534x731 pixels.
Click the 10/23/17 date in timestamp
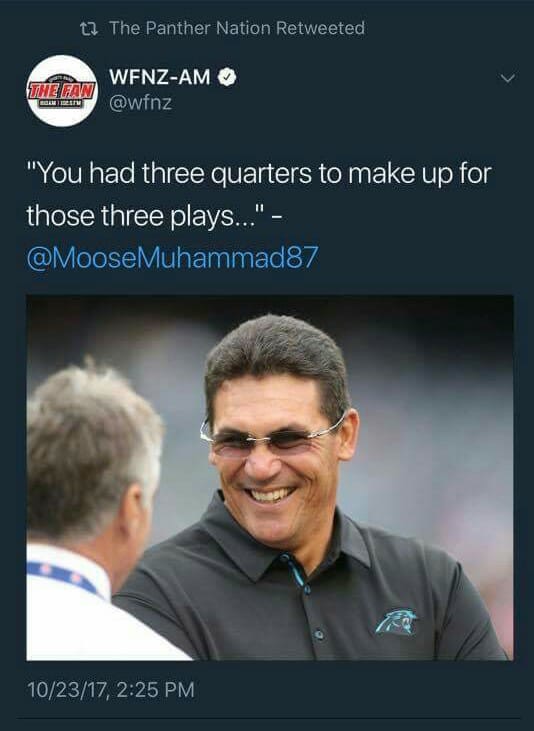[67, 690]
